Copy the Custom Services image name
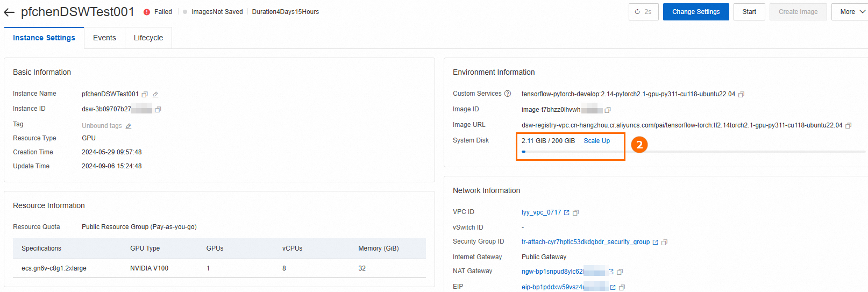868x292 pixels. coord(741,95)
